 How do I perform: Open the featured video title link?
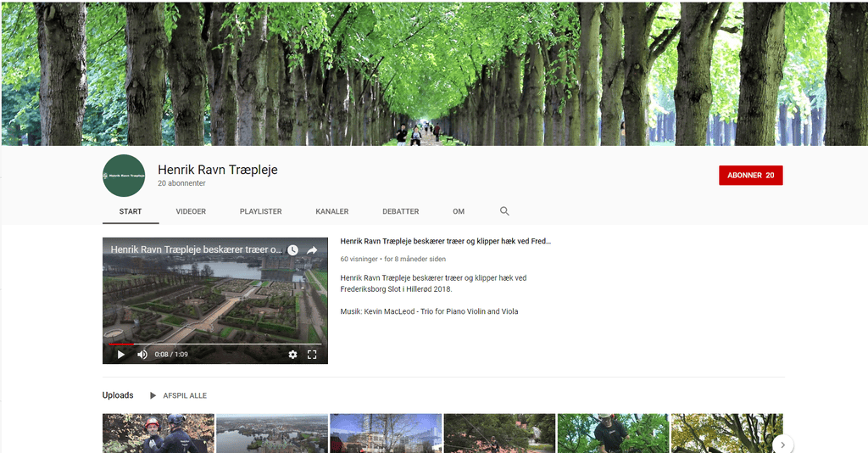tap(445, 242)
